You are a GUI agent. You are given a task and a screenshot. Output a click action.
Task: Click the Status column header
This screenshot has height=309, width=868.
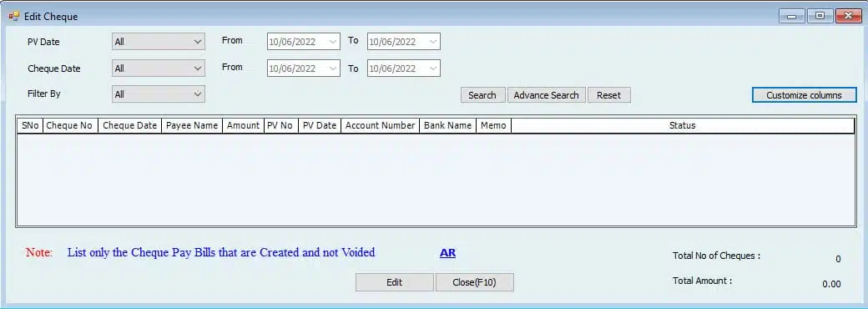[682, 126]
